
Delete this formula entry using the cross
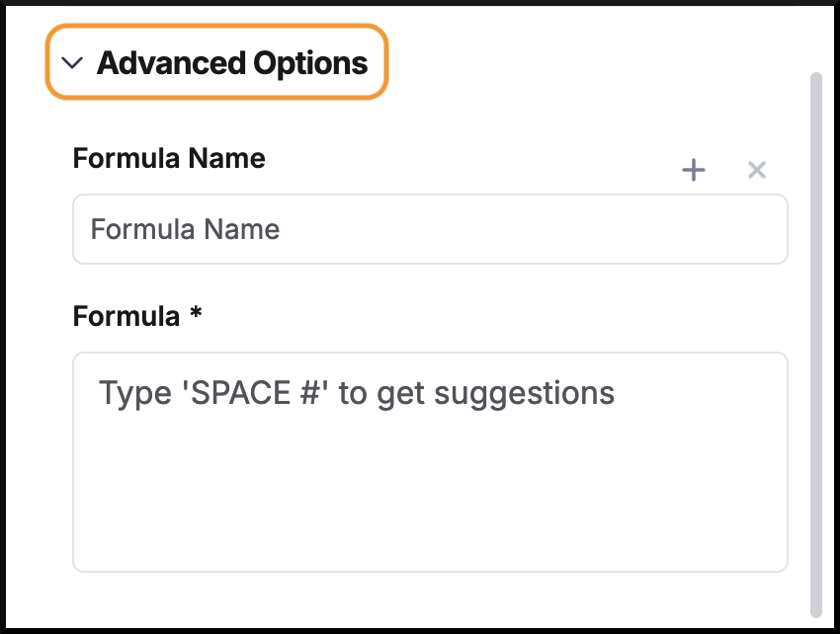[x=756, y=170]
